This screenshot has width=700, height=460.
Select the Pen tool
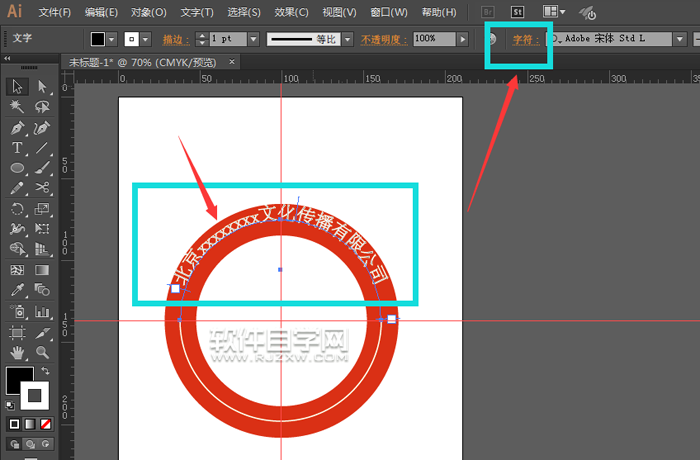(x=18, y=128)
